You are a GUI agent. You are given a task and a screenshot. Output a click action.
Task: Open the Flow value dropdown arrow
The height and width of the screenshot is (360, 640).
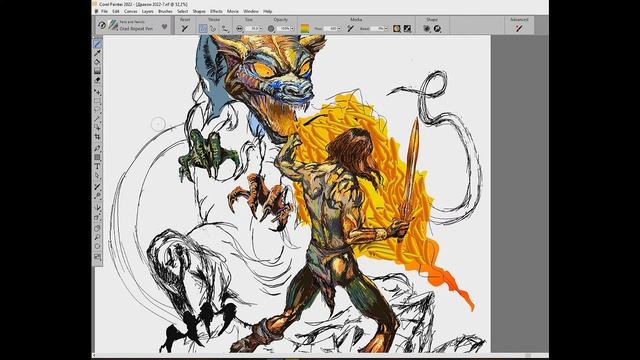[x=339, y=29]
